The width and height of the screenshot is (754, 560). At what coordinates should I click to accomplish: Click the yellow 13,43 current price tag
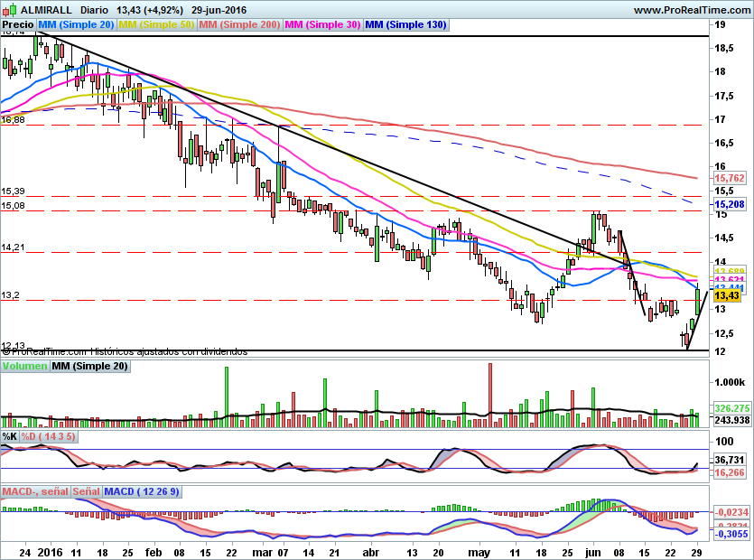point(727,295)
